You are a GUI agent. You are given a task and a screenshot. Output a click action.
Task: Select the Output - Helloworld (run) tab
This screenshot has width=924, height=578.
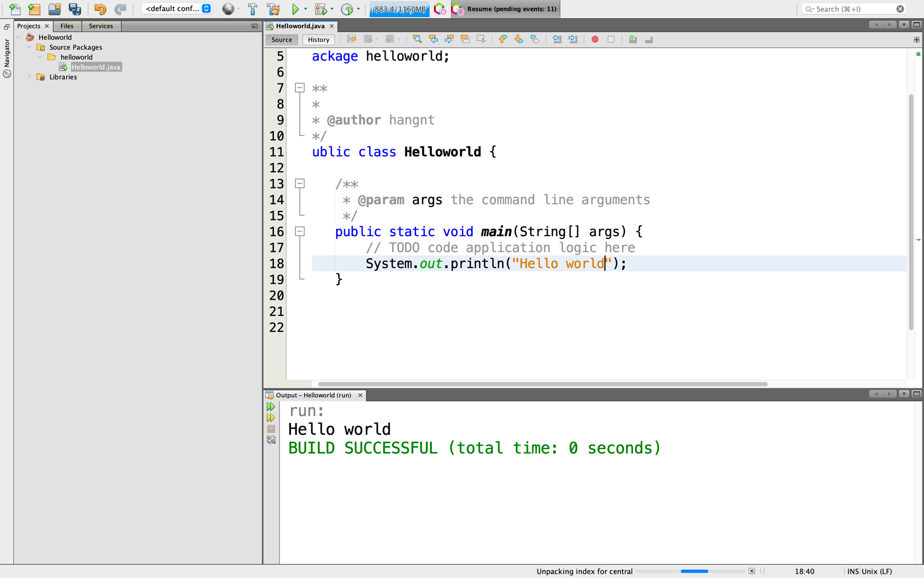313,395
